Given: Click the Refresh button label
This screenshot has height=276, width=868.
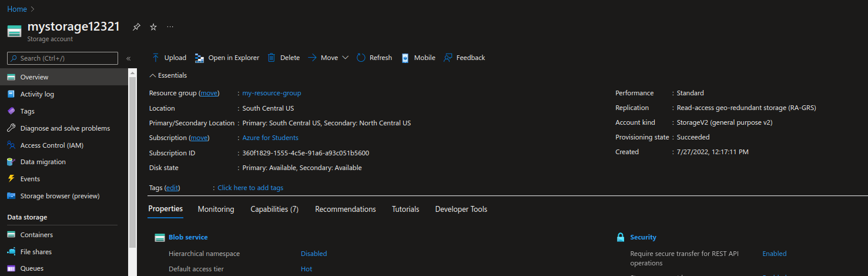Looking at the screenshot, I should point(381,58).
